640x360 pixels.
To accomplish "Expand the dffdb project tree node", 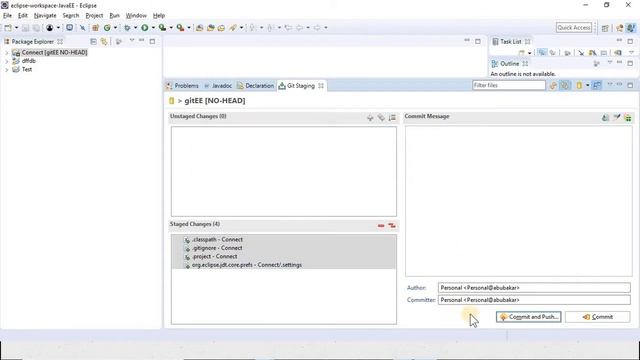I will coord(7,61).
